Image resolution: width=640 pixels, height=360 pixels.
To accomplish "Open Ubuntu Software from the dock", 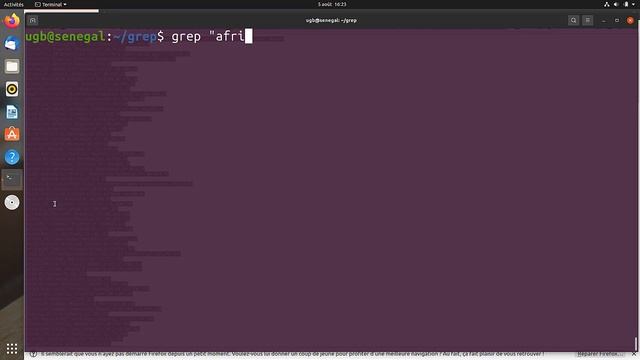I will (12, 134).
